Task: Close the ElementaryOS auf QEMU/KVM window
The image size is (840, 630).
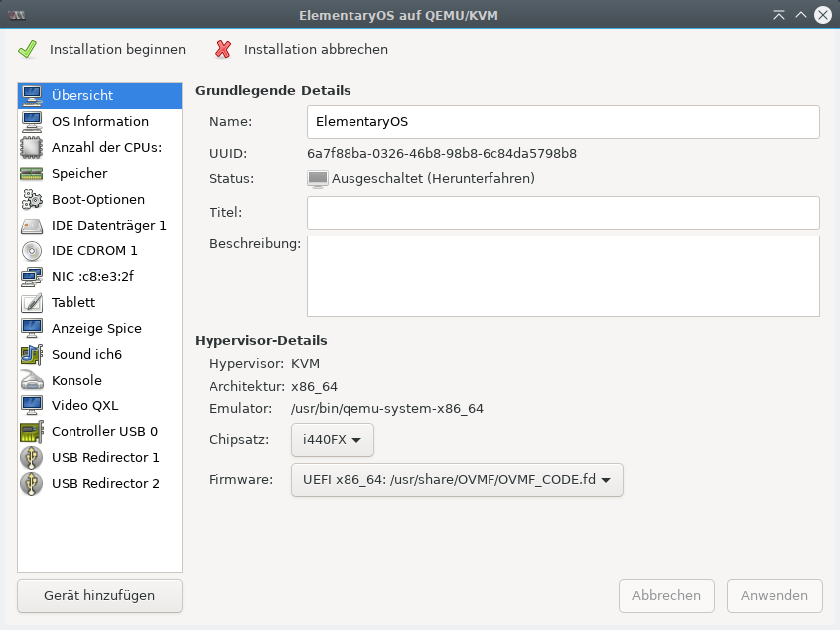Action: point(823,15)
